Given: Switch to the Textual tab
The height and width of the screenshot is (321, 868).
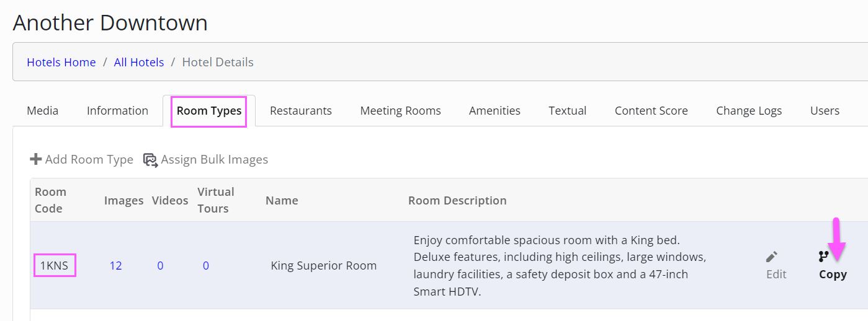Looking at the screenshot, I should [567, 111].
